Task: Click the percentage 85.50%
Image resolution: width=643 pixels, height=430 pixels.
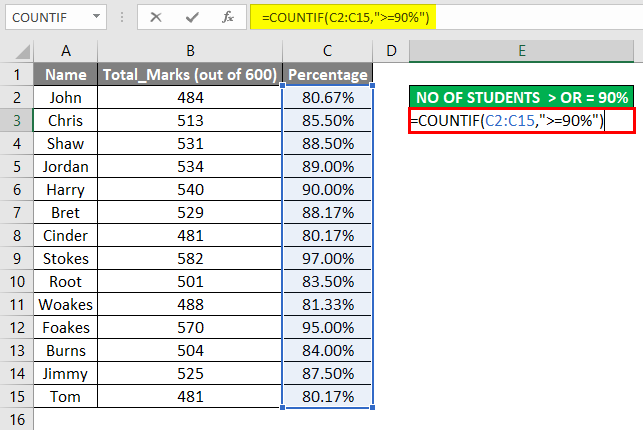Action: (327, 121)
